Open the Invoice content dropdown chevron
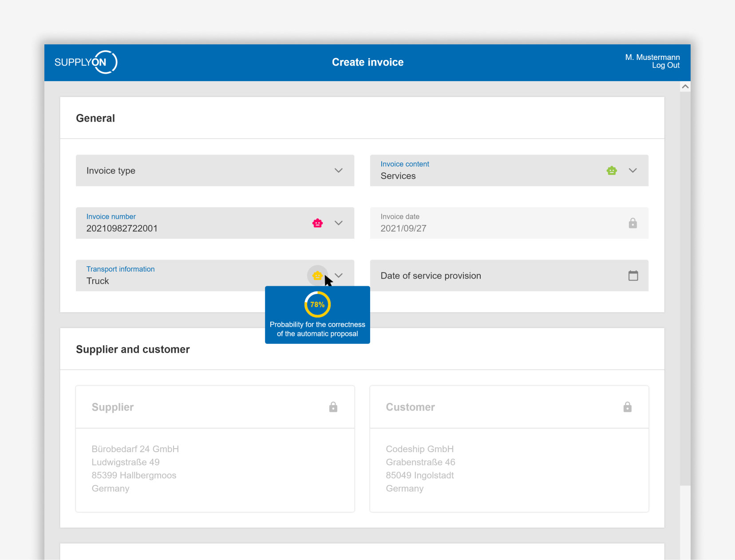Image resolution: width=735 pixels, height=560 pixels. (633, 170)
